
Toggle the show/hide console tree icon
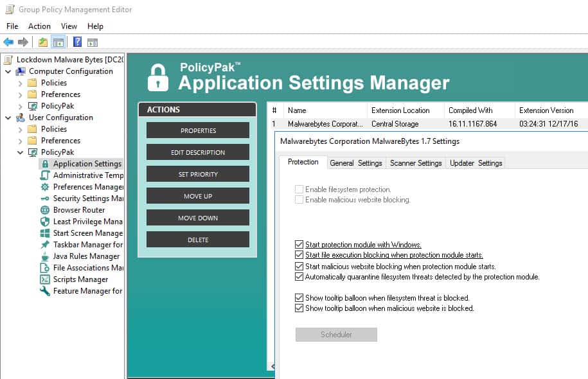click(x=58, y=42)
